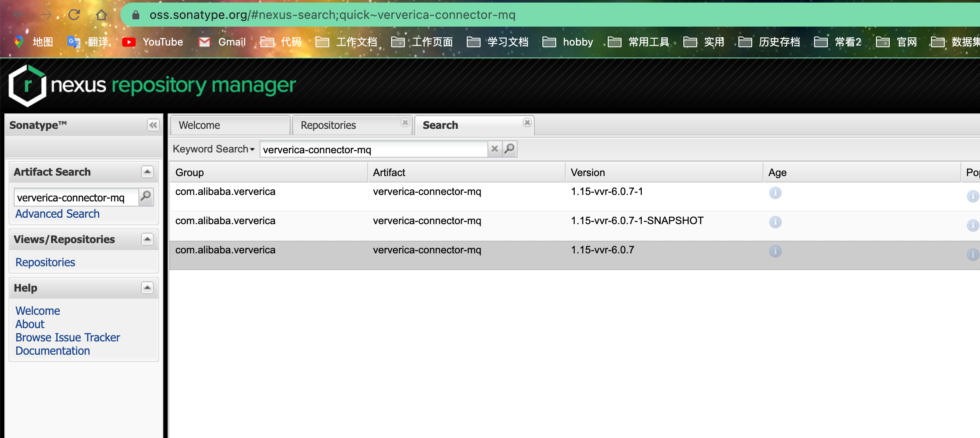Close the Search tab
This screenshot has height=438, width=980.
[527, 122]
